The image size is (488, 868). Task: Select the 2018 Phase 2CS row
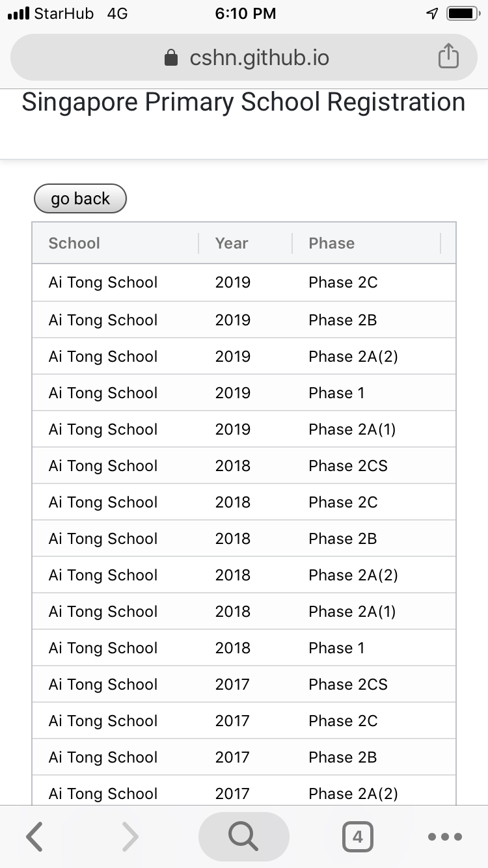pos(243,466)
